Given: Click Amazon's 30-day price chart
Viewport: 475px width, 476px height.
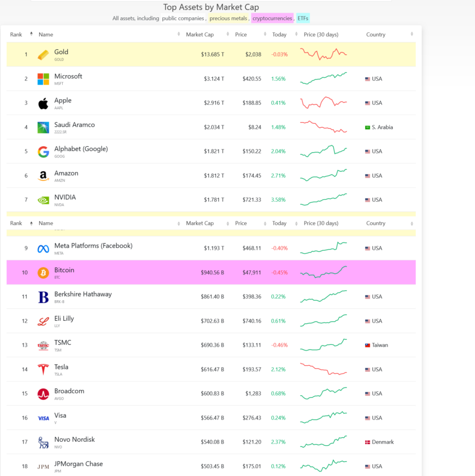Looking at the screenshot, I should [x=323, y=175].
